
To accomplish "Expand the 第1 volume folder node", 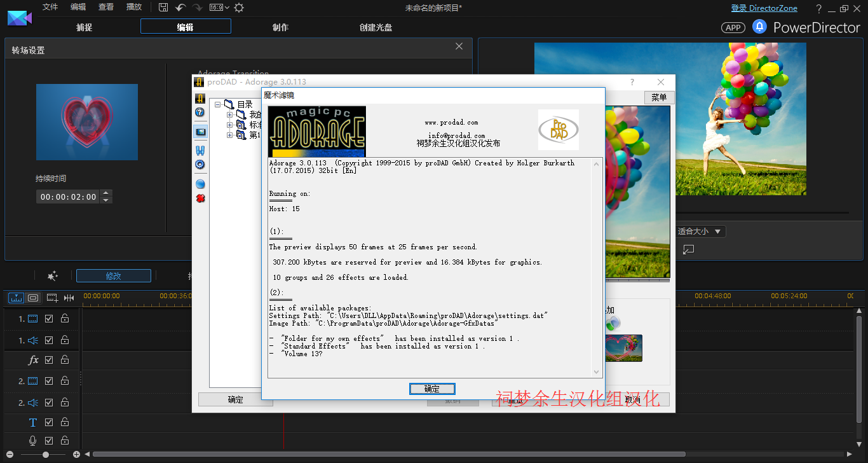I will pyautogui.click(x=230, y=135).
